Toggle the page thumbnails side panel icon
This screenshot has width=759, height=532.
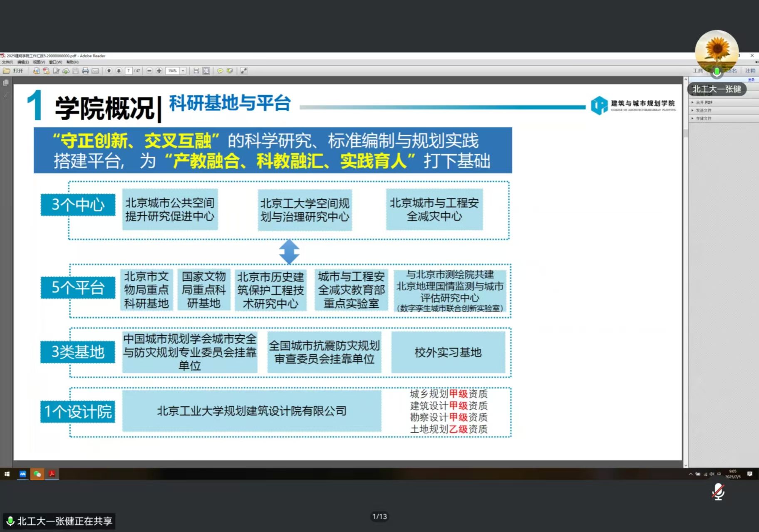pos(6,83)
